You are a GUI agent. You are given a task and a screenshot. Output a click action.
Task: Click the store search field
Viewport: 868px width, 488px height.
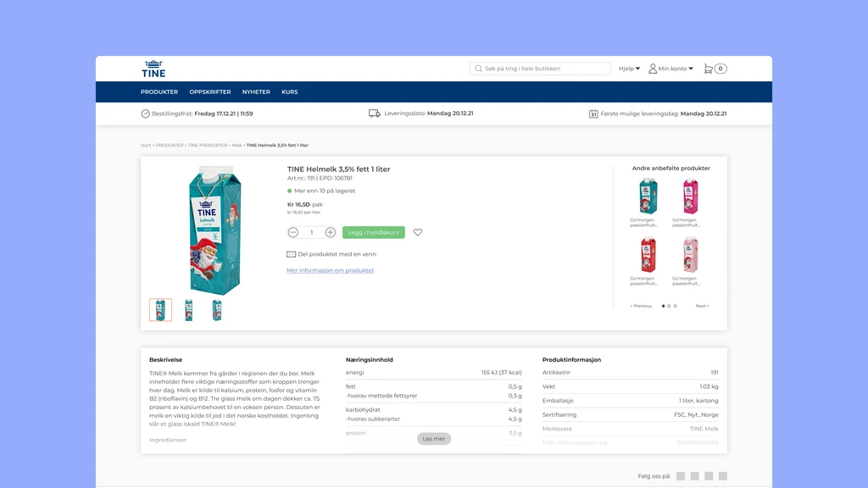[540, 69]
